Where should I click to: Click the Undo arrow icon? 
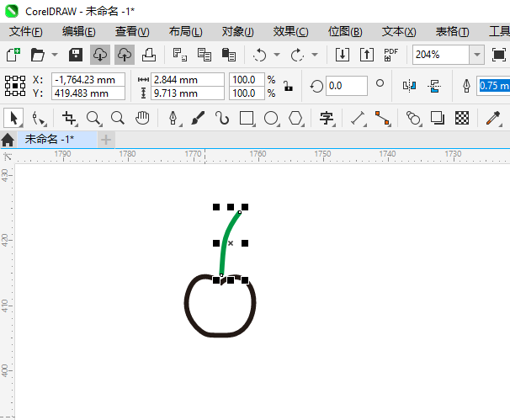click(259, 55)
